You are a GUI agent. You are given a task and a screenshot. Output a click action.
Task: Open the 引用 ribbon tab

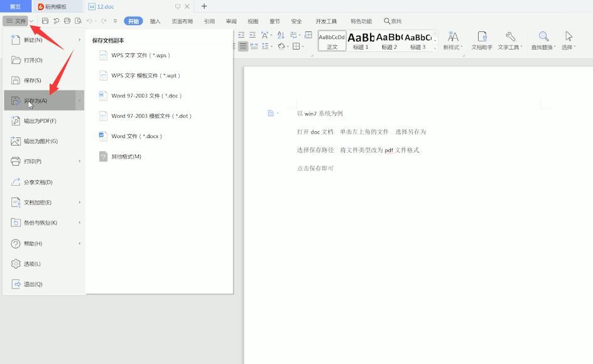click(209, 21)
